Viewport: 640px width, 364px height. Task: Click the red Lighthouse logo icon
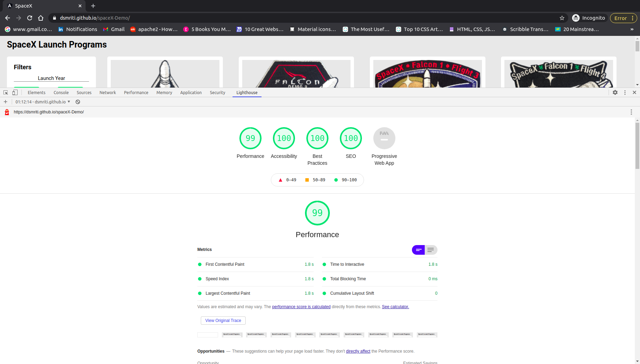[7, 112]
